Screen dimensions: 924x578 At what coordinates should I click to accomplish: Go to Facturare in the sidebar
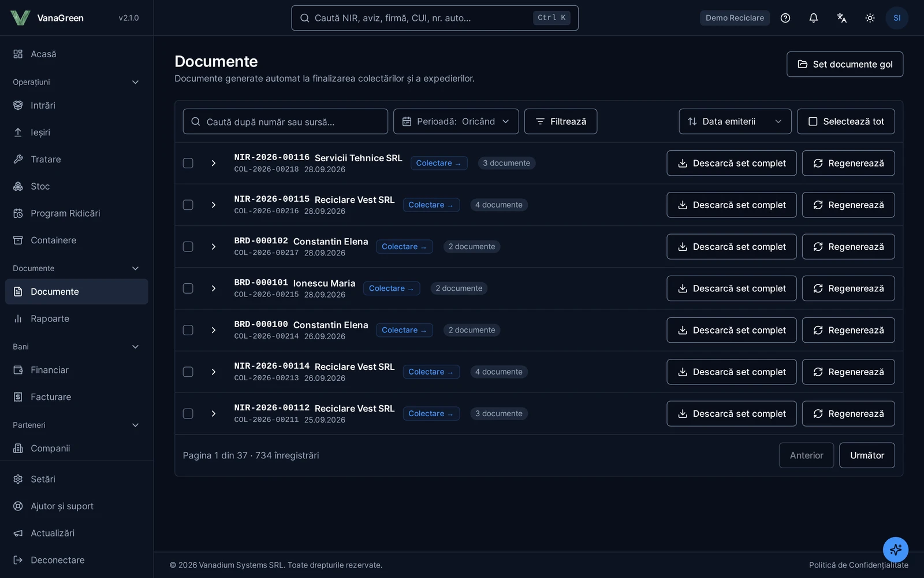point(76,397)
